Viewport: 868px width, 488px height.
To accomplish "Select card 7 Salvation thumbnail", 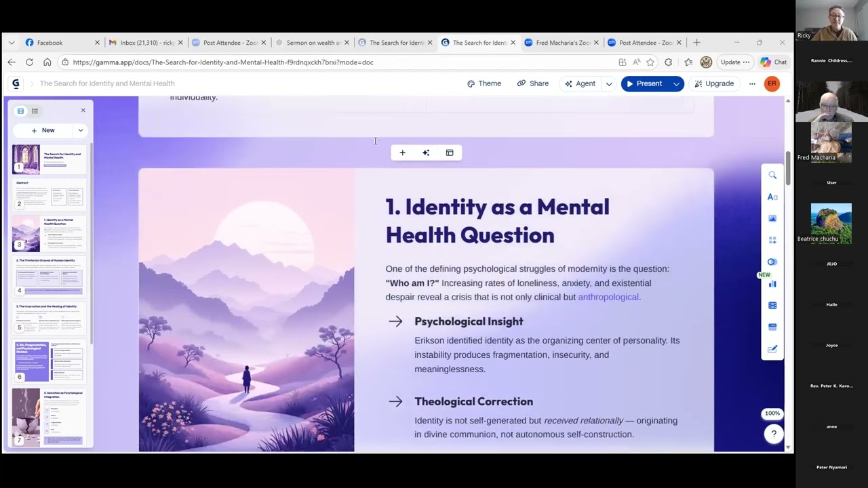I will point(50,417).
